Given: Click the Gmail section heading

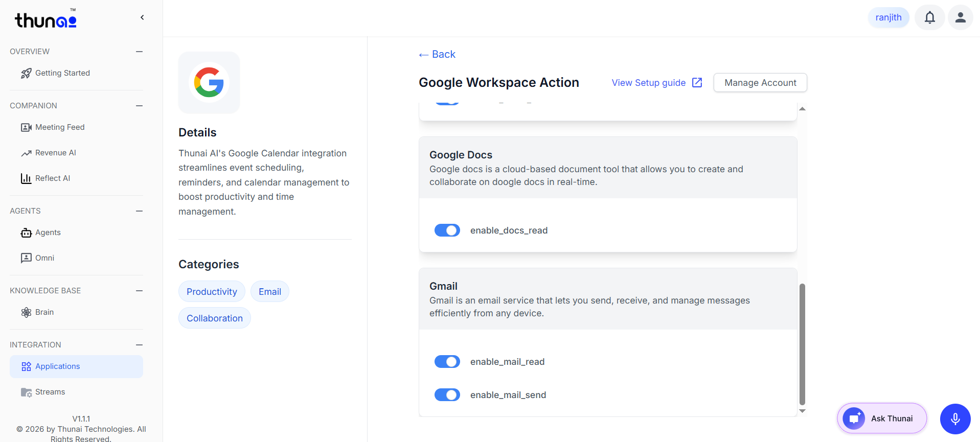Looking at the screenshot, I should [x=443, y=286].
